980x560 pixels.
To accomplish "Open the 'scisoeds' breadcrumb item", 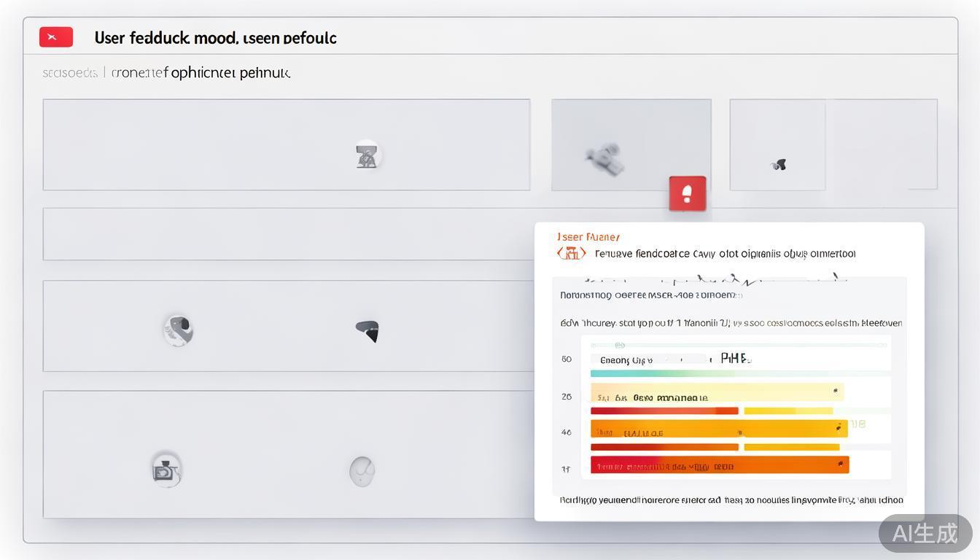I will point(70,73).
